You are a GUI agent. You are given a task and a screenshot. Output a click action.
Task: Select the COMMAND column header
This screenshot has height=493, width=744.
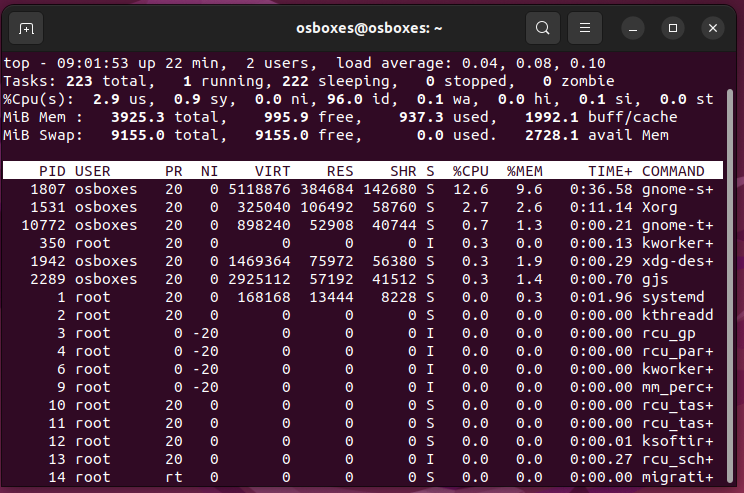tap(673, 171)
